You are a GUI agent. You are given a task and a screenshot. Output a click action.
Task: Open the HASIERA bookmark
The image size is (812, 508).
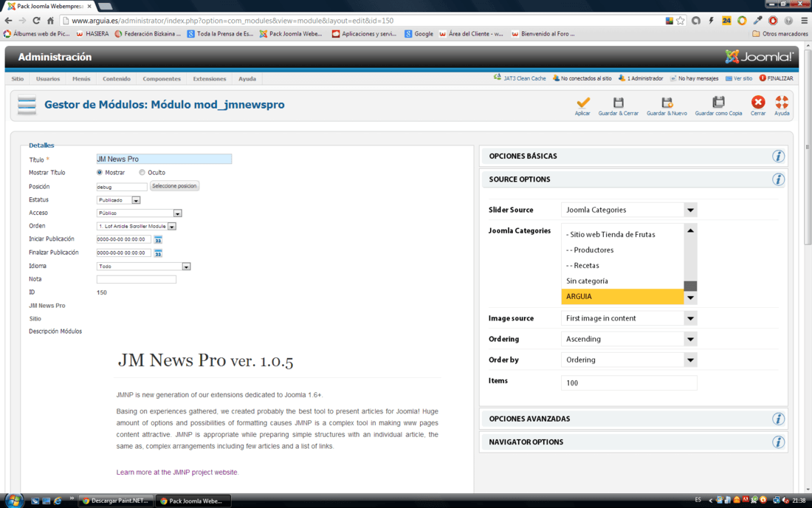(93, 34)
